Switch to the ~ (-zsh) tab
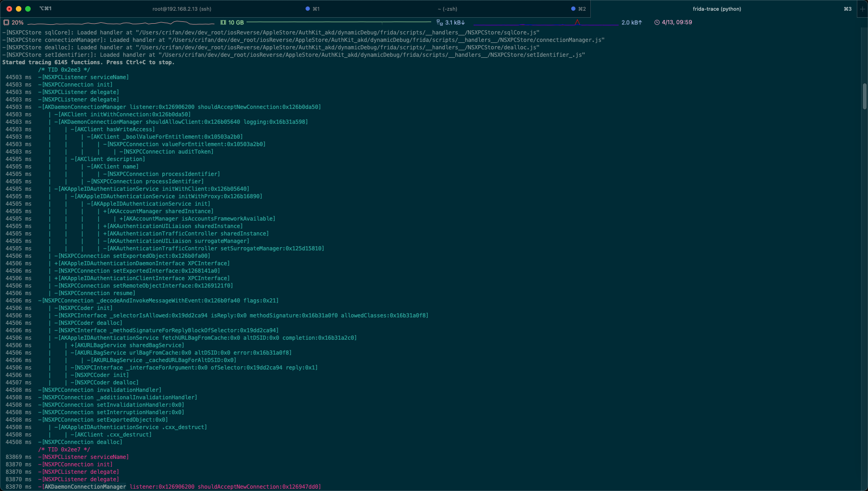 (447, 9)
